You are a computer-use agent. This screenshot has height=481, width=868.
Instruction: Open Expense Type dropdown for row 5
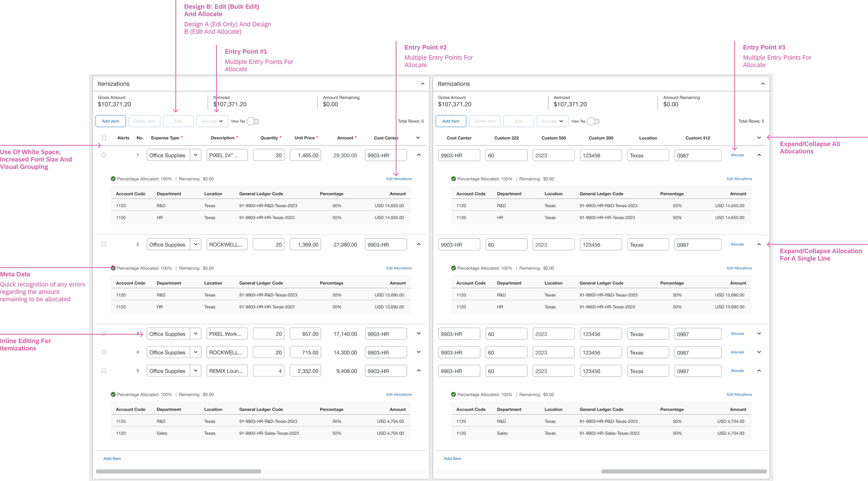click(x=196, y=370)
